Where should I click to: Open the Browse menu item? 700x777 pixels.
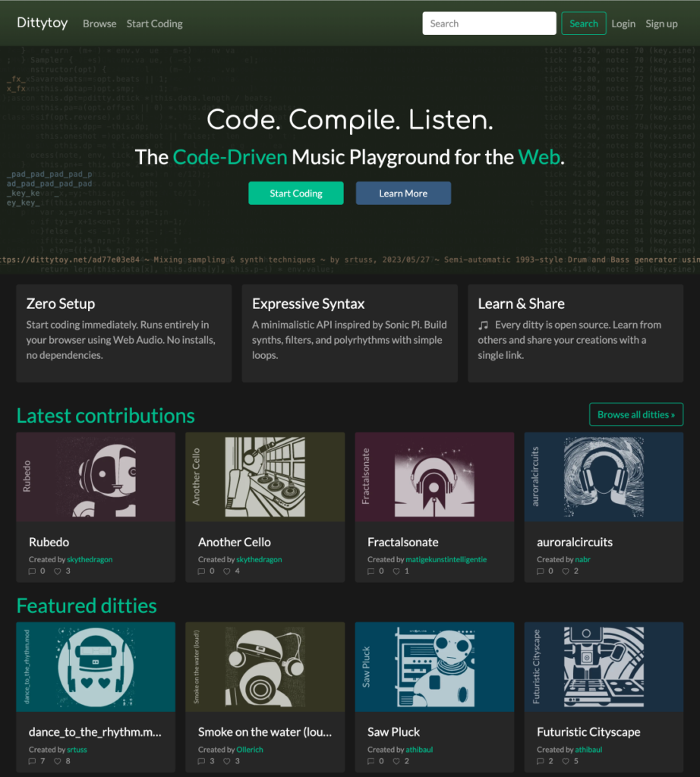coord(99,24)
